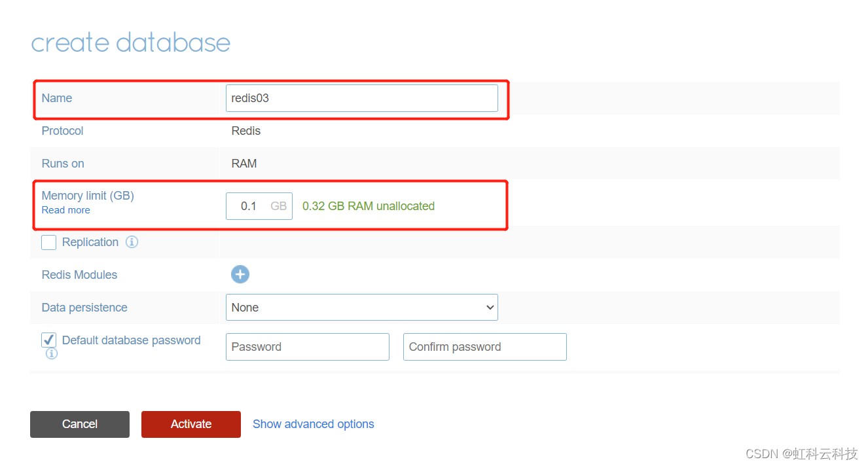Open info icon under Default database password
The width and height of the screenshot is (868, 466).
pos(52,353)
